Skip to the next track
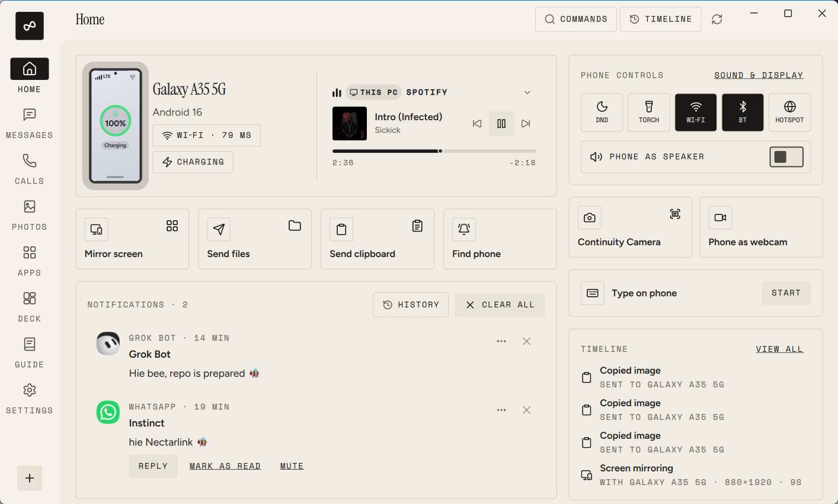838x504 pixels. pos(526,124)
